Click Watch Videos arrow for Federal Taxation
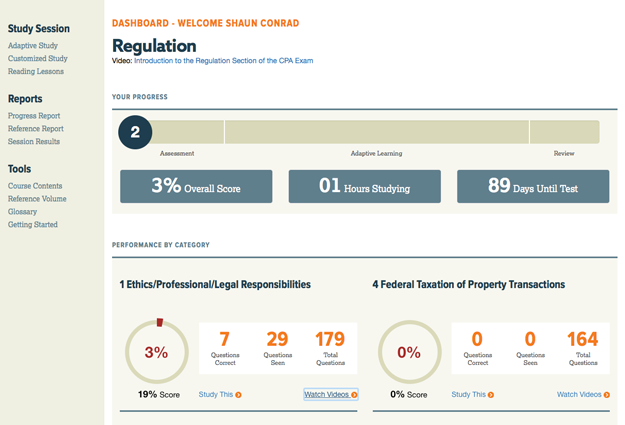This screenshot has width=625, height=425. coord(606,395)
